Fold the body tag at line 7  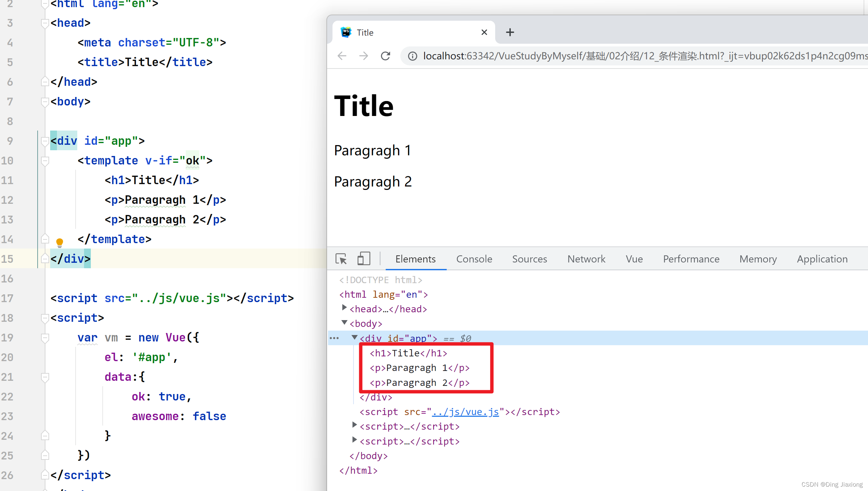pyautogui.click(x=45, y=102)
